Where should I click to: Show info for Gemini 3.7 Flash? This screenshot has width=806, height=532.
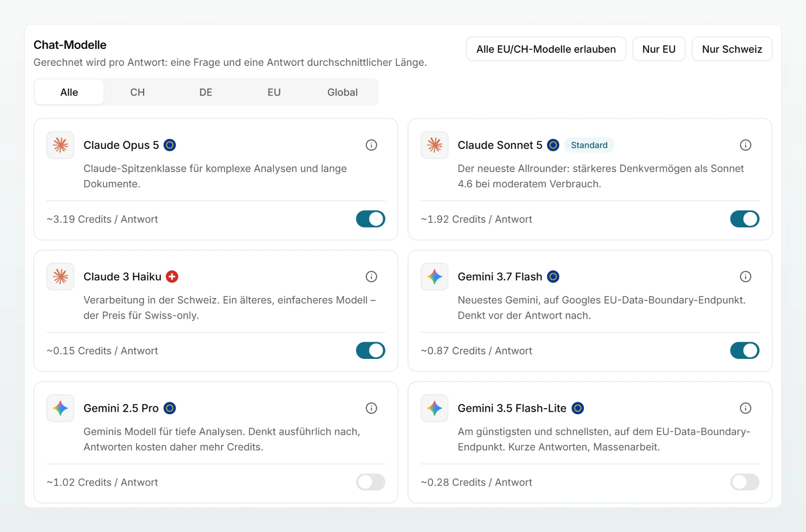click(x=746, y=276)
